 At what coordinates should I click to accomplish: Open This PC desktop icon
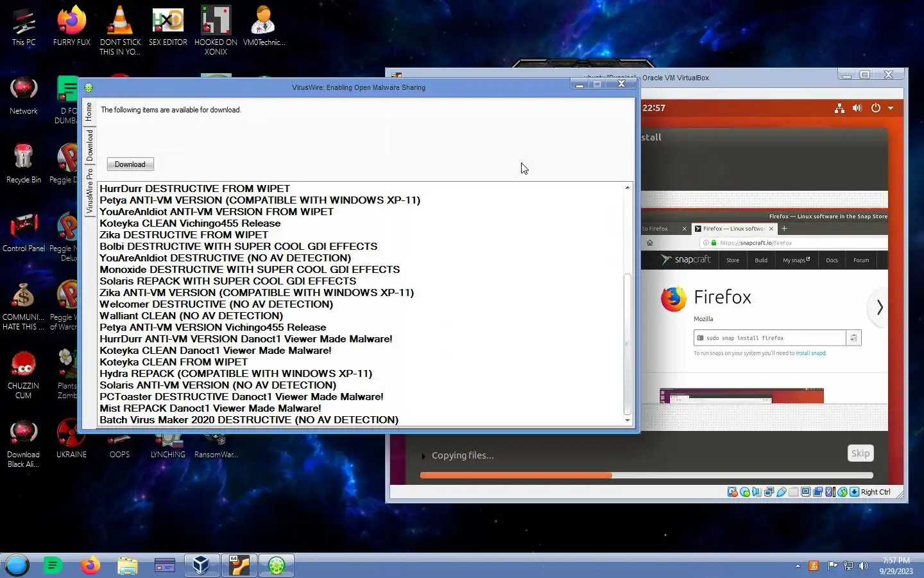[24, 26]
